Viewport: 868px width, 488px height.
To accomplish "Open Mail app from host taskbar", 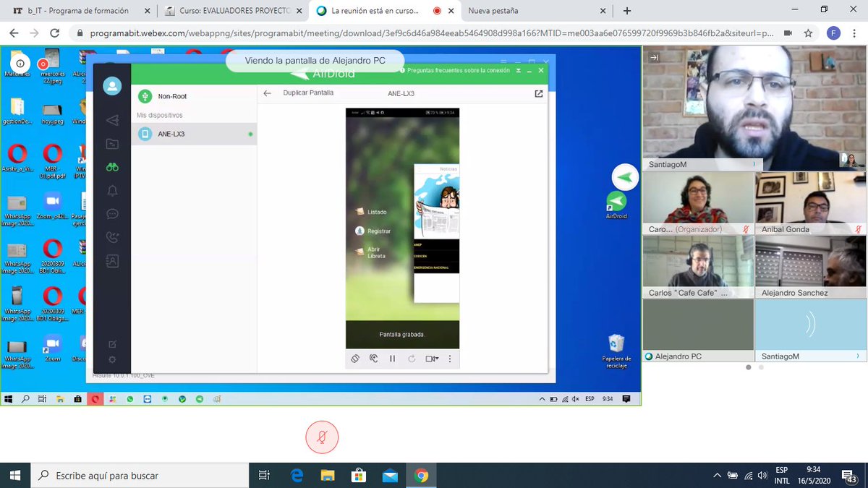I will click(390, 475).
